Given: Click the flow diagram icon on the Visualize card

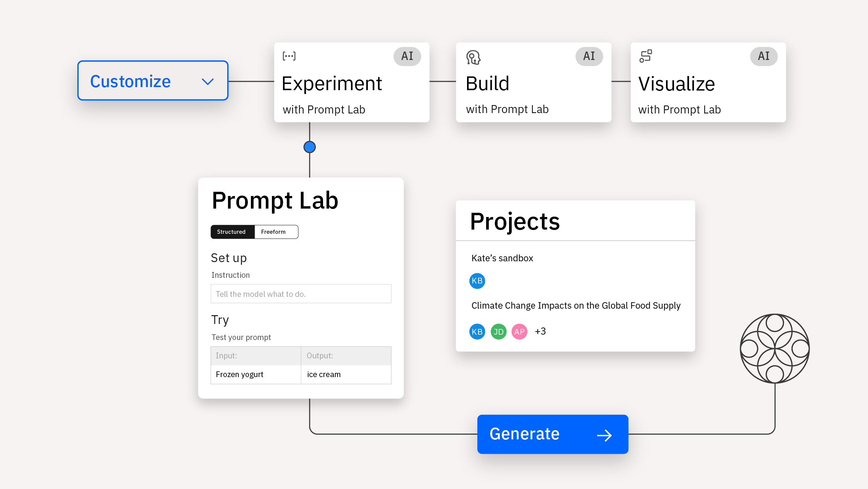Looking at the screenshot, I should click(x=646, y=56).
